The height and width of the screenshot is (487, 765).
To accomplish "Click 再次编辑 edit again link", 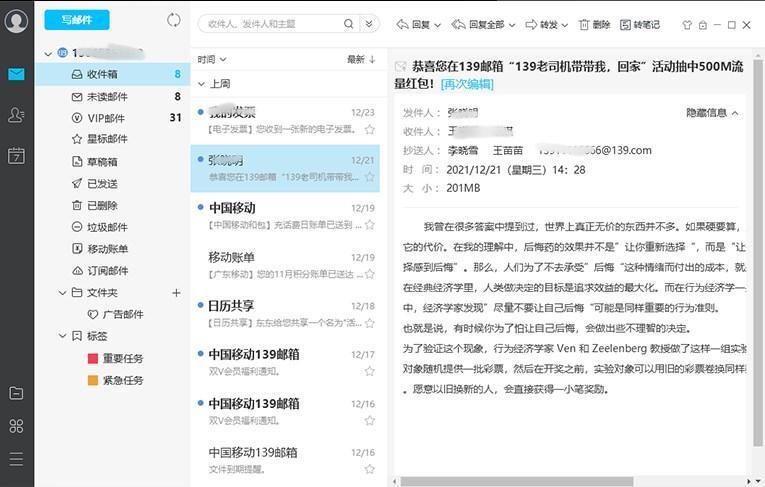I will (x=467, y=84).
